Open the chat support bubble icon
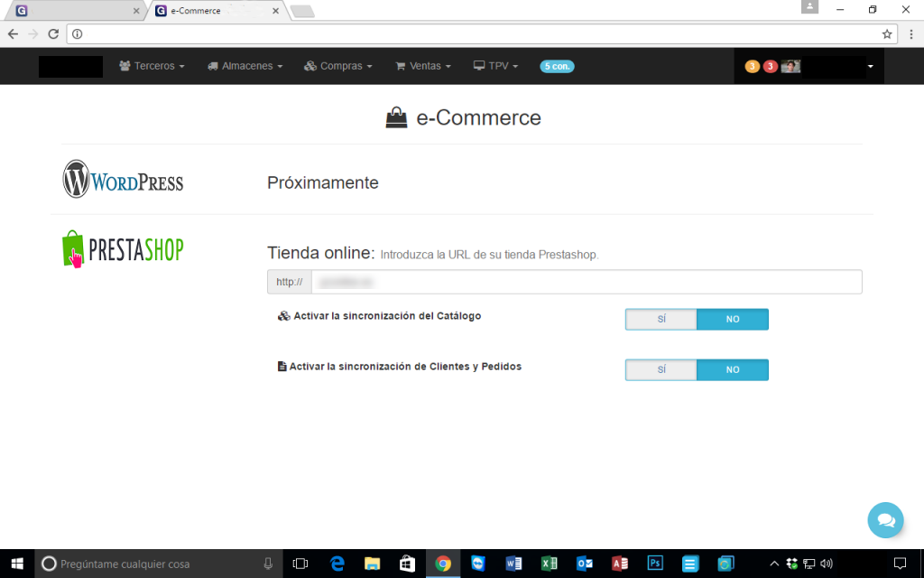924x578 pixels. tap(885, 520)
